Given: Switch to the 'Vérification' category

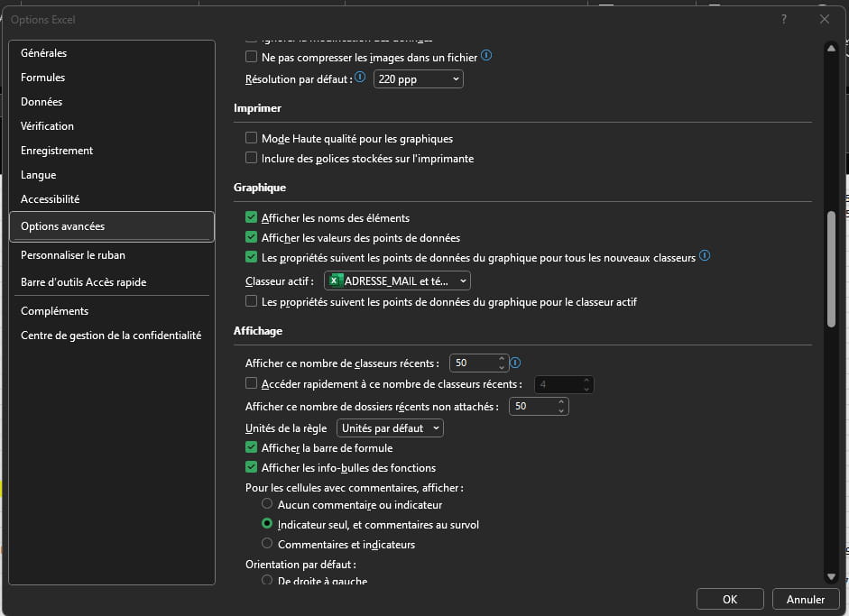Looking at the screenshot, I should (x=112, y=126).
